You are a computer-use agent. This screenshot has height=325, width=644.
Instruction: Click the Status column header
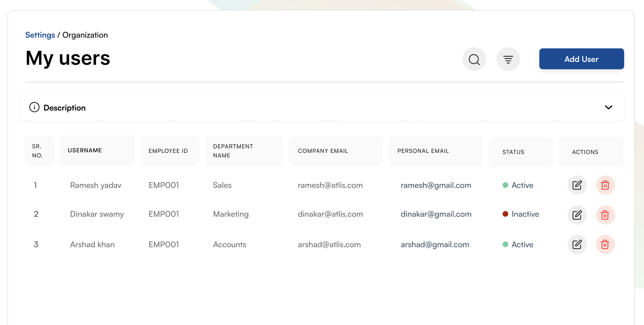(x=513, y=152)
